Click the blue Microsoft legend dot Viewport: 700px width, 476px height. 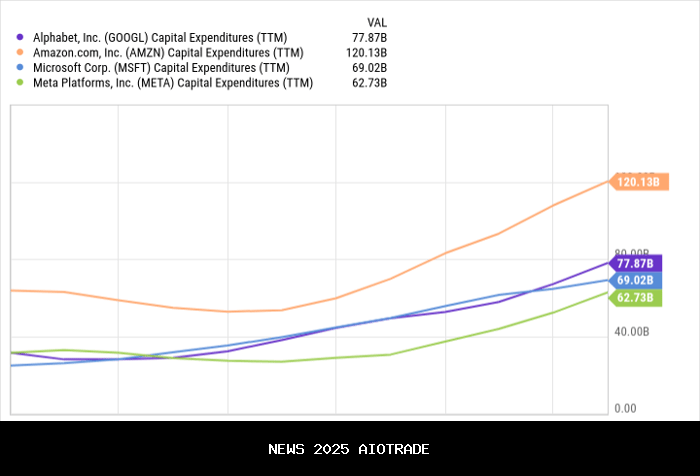pyautogui.click(x=21, y=67)
